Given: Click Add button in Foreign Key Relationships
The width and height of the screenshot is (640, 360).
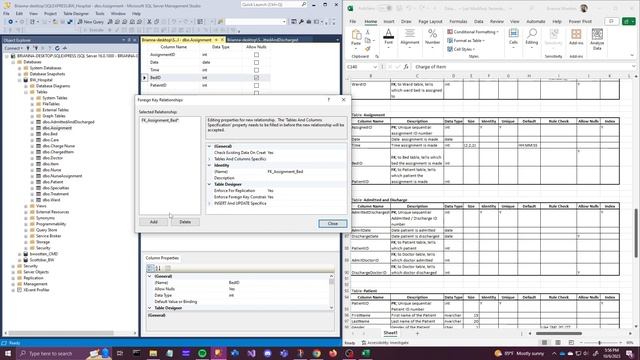Looking at the screenshot, I should pos(153,222).
